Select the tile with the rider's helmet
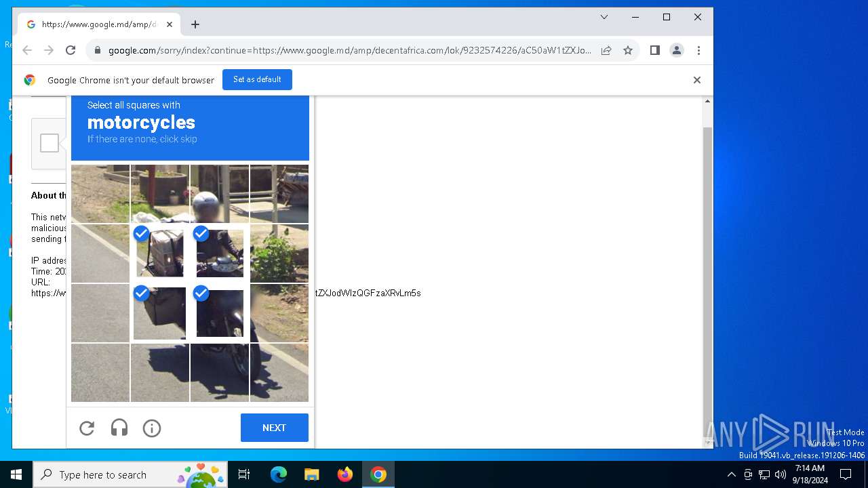Viewport: 868px width, 488px height. (x=220, y=194)
